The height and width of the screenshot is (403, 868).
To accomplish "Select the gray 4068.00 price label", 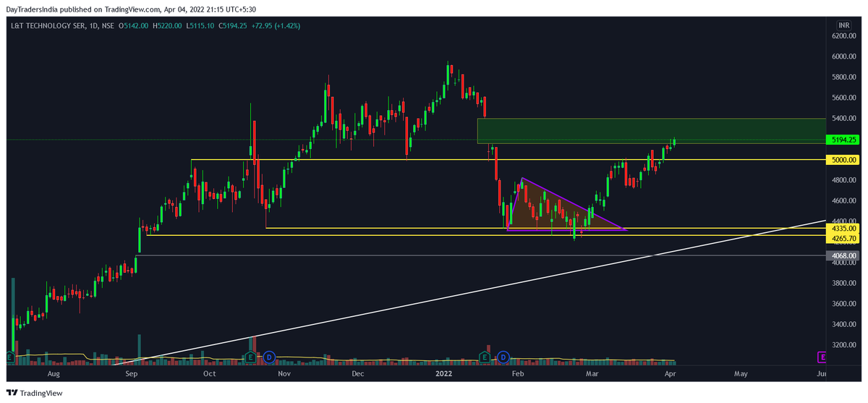I will (x=843, y=255).
